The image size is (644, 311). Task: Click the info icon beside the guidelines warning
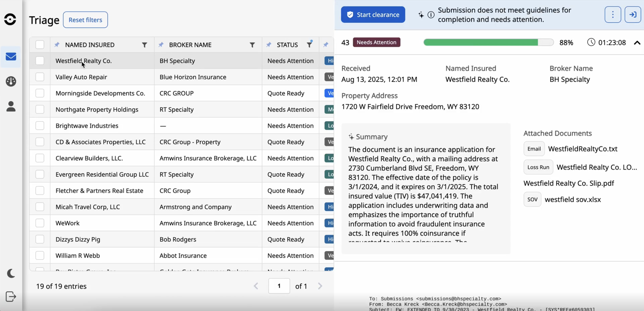click(x=431, y=15)
